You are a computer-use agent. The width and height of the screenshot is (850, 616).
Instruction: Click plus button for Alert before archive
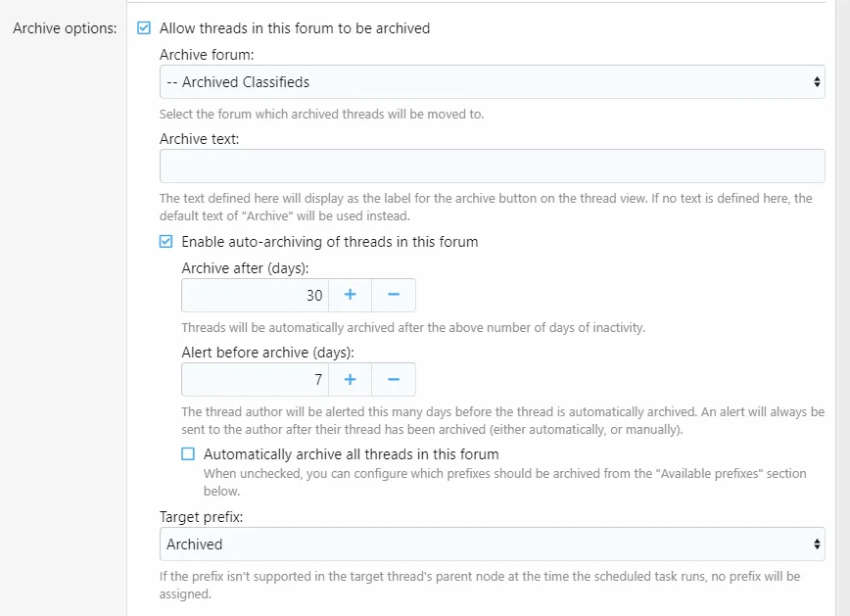350,379
